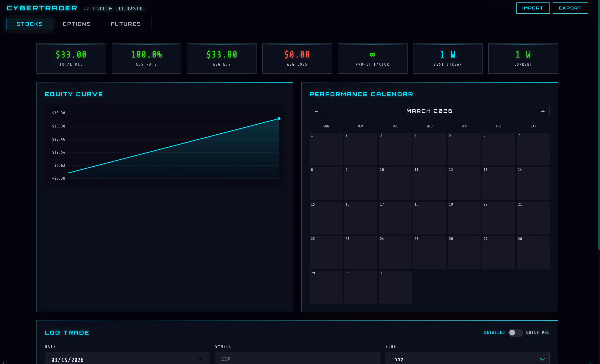Toggle Detailed / Quick P&L switch
600x364 pixels.
[515, 333]
